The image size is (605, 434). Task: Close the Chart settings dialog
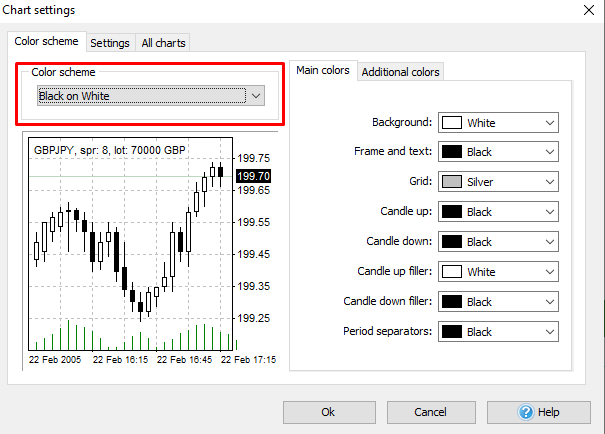(x=585, y=10)
